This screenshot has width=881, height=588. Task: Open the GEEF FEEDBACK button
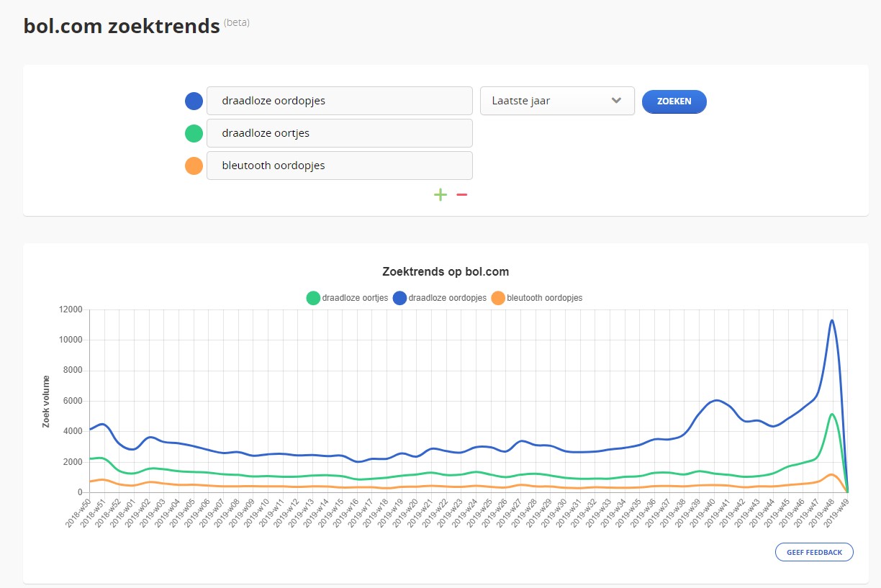[814, 552]
